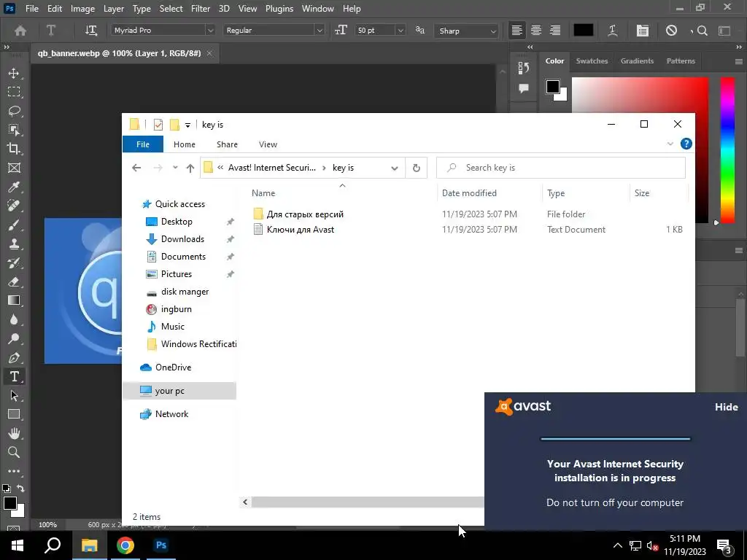Select the Horizontal Type tool

(14, 377)
